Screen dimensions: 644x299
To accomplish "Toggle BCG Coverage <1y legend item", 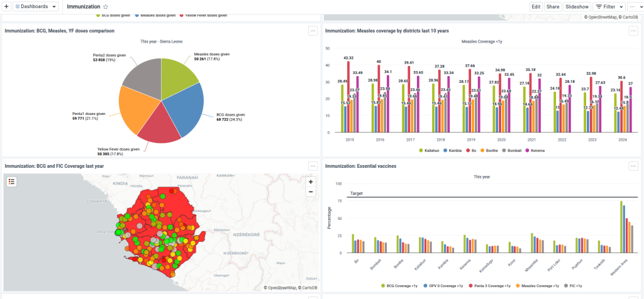I will (x=399, y=285).
